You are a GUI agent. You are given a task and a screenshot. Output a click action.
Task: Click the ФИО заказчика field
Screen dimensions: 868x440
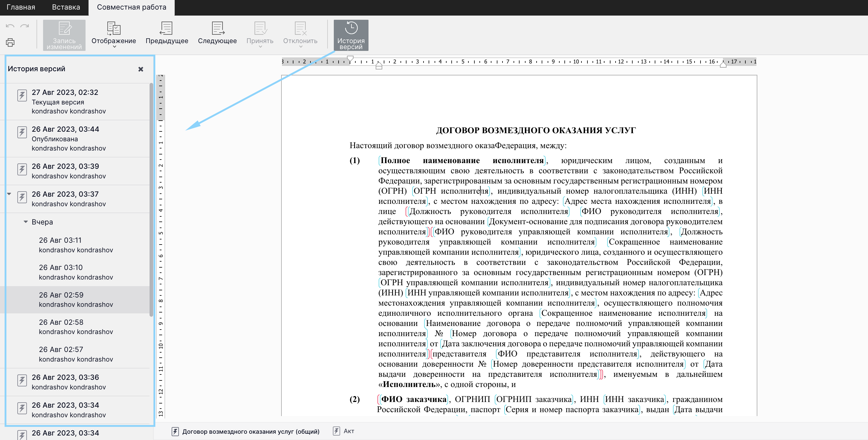[414, 399]
